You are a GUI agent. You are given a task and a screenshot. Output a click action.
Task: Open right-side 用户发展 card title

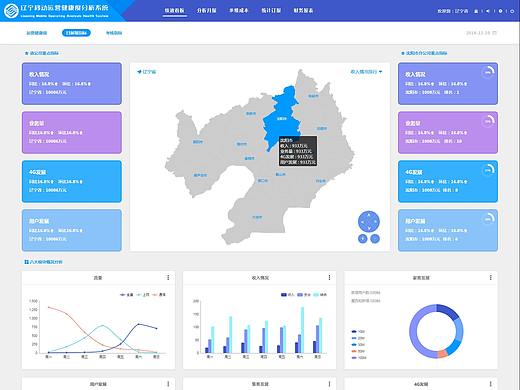point(415,221)
